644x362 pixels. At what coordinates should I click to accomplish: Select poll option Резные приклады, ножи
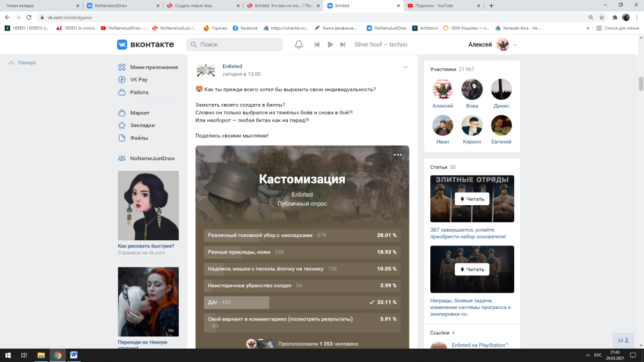pos(302,252)
